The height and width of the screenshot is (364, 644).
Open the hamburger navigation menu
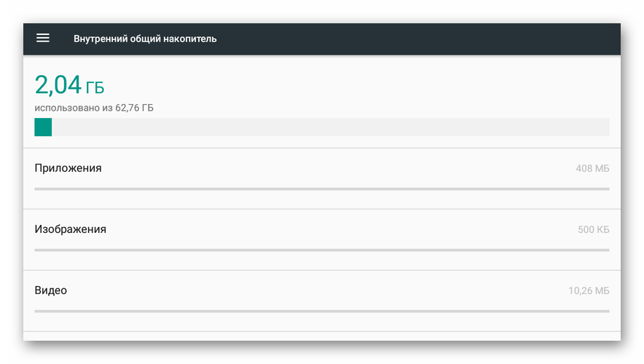(x=43, y=38)
